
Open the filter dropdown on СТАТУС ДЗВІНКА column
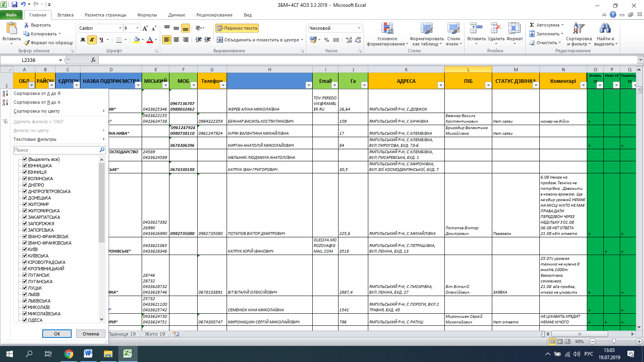[536, 85]
